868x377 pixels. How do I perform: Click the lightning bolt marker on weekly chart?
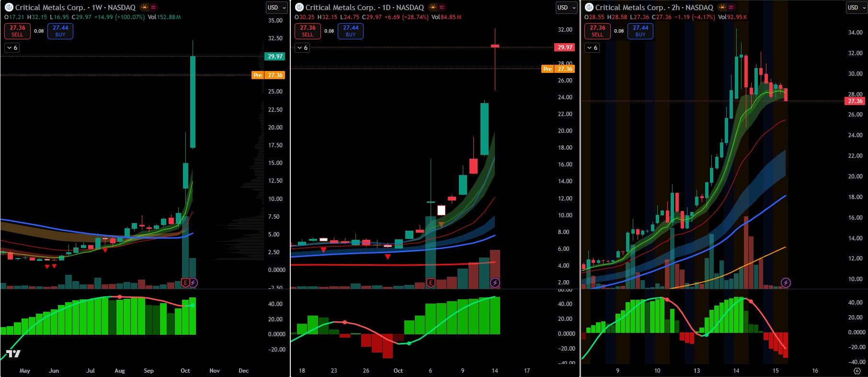pyautogui.click(x=193, y=283)
